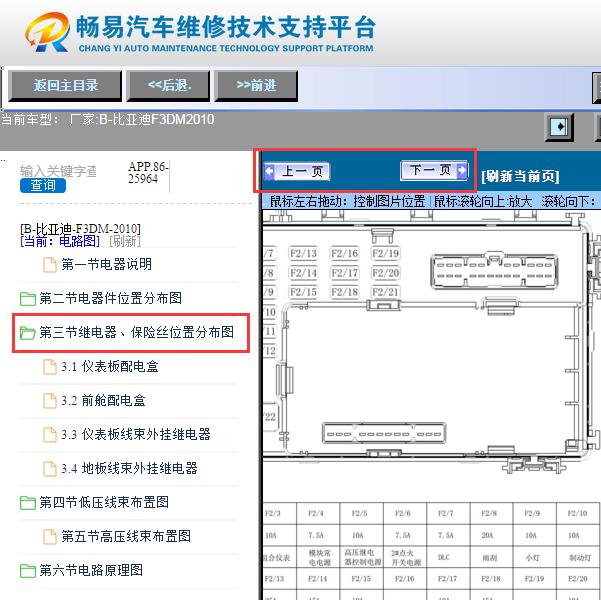Go to previous page with 上一页
601x600 pixels.
point(297,171)
